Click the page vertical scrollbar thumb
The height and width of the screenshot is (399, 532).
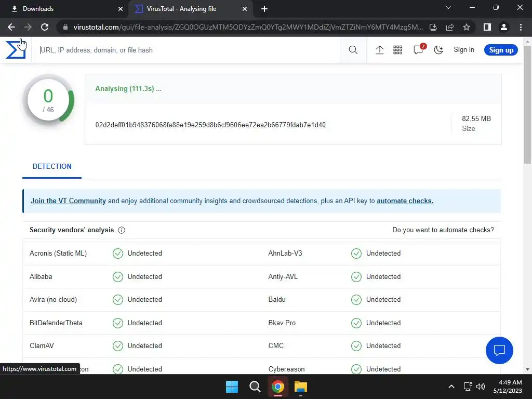point(527,104)
